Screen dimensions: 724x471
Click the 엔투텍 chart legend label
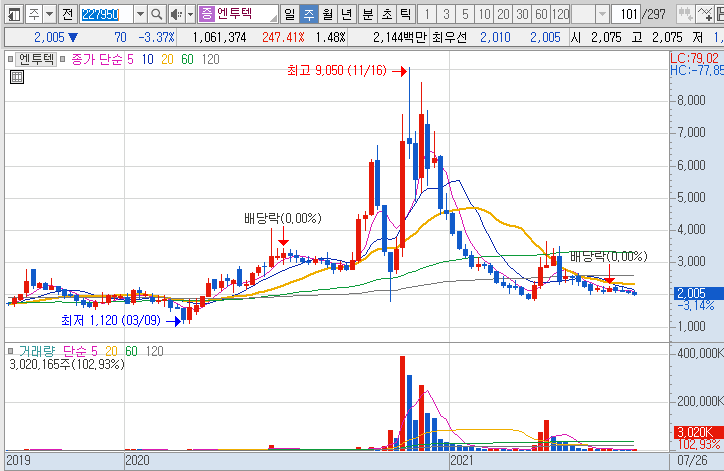click(x=36, y=59)
